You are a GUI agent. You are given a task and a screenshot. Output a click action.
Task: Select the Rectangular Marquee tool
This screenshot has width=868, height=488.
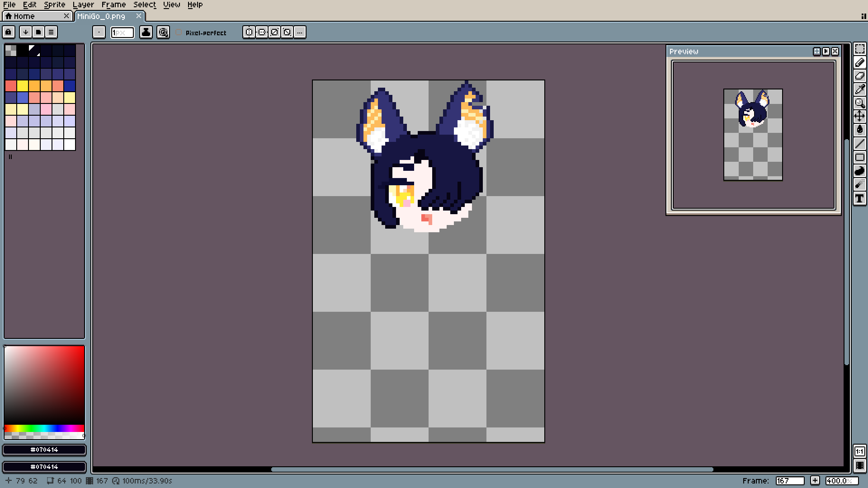click(x=859, y=49)
